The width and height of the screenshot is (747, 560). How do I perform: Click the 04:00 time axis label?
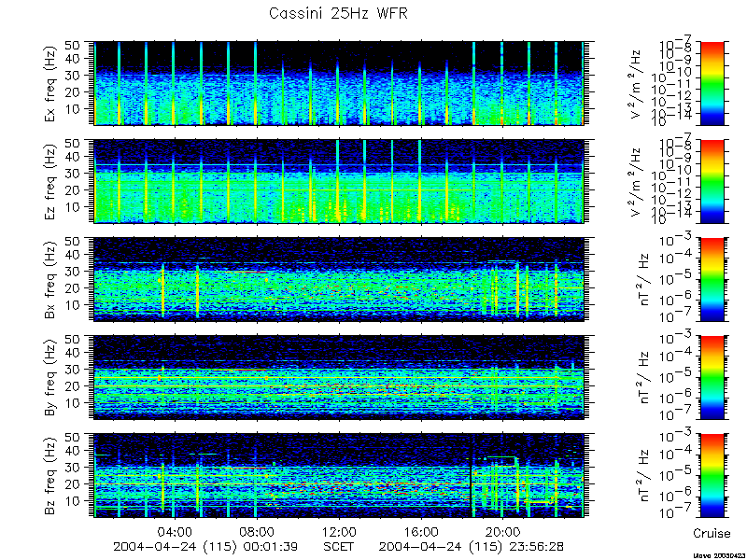click(176, 532)
